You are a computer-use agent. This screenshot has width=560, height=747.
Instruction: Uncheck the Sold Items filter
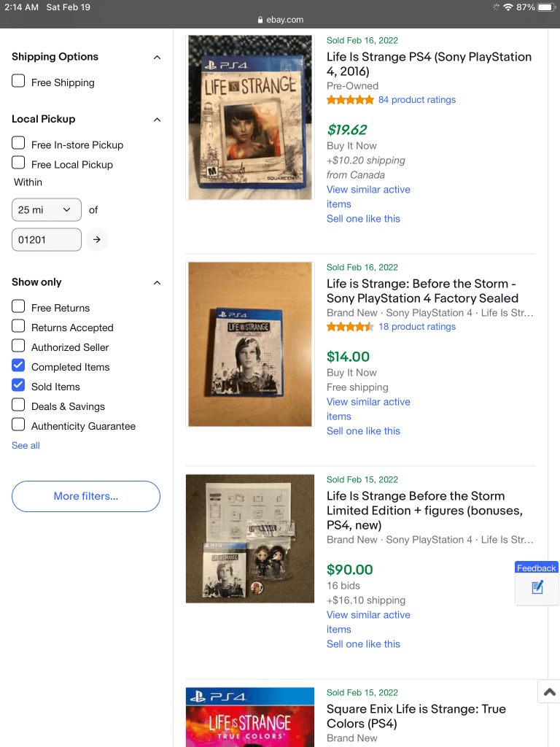[x=18, y=386]
